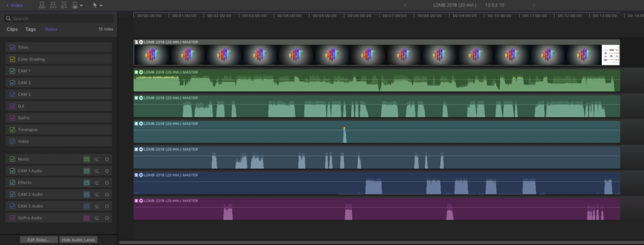644x245 pixels.
Task: Click the Edit Roles... button
Action: click(39, 240)
